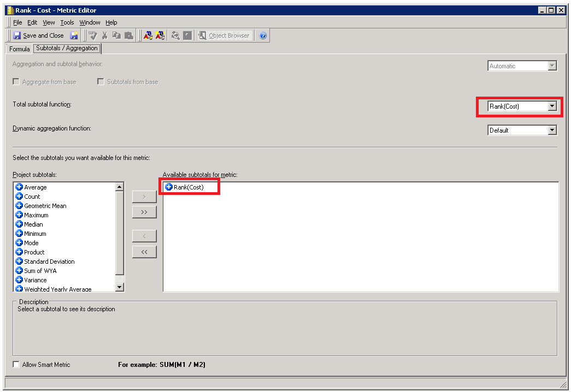
Task: Switch to the Formula tab
Action: 20,49
